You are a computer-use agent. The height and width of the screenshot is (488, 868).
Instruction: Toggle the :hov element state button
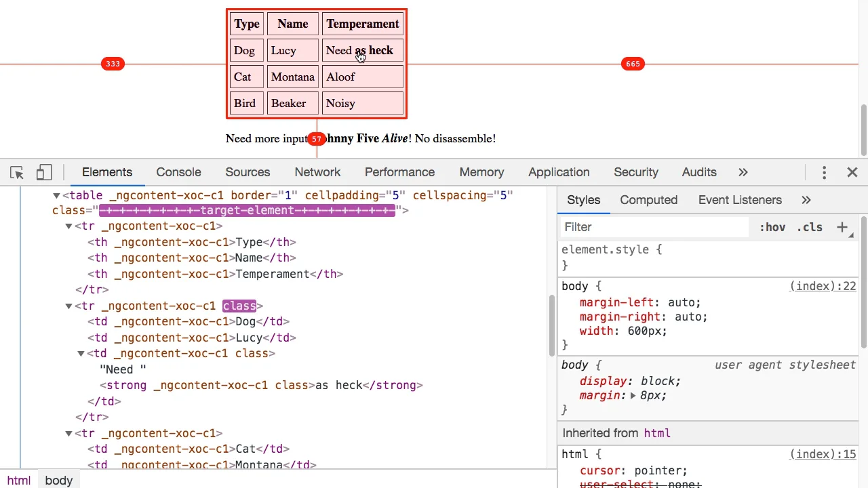coord(772,227)
